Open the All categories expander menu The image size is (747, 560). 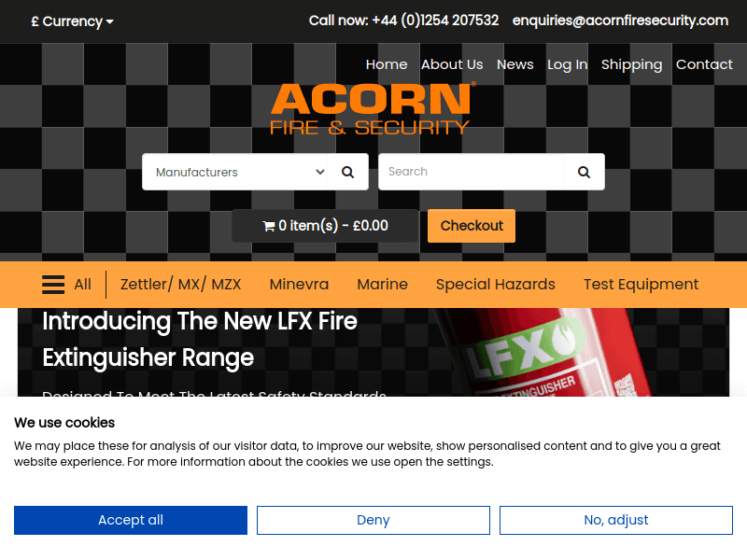[x=82, y=285]
